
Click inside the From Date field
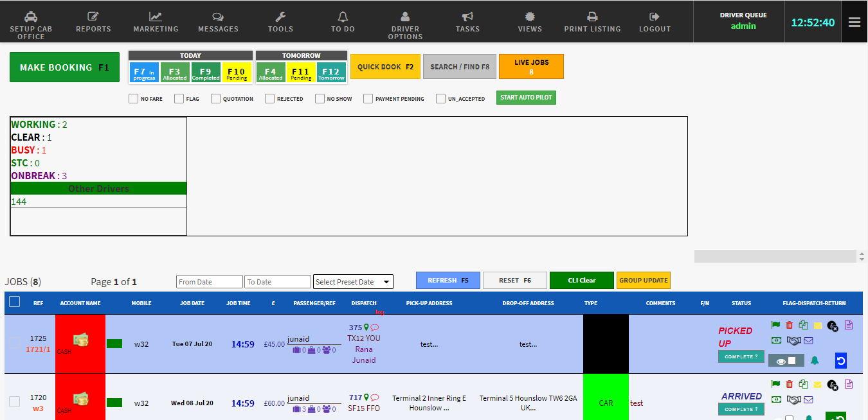[209, 281]
